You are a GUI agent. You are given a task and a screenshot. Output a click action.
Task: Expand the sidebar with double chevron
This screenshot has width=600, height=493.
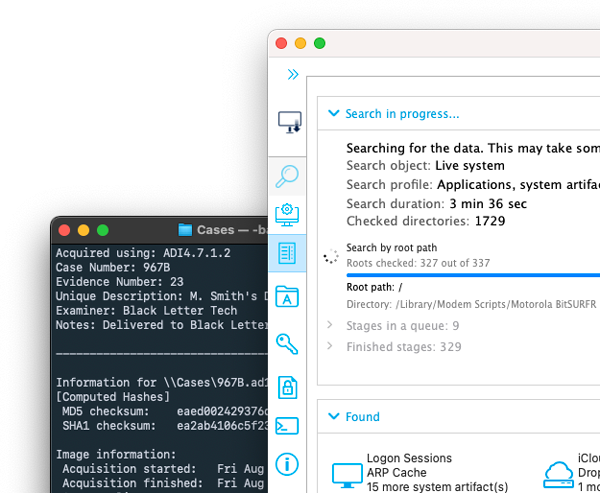293,74
